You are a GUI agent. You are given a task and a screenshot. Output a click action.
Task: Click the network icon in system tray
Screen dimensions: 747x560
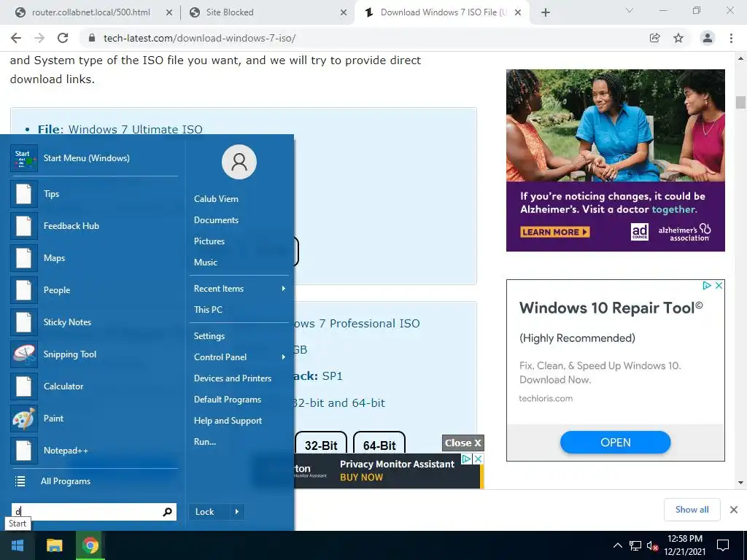[x=635, y=545]
